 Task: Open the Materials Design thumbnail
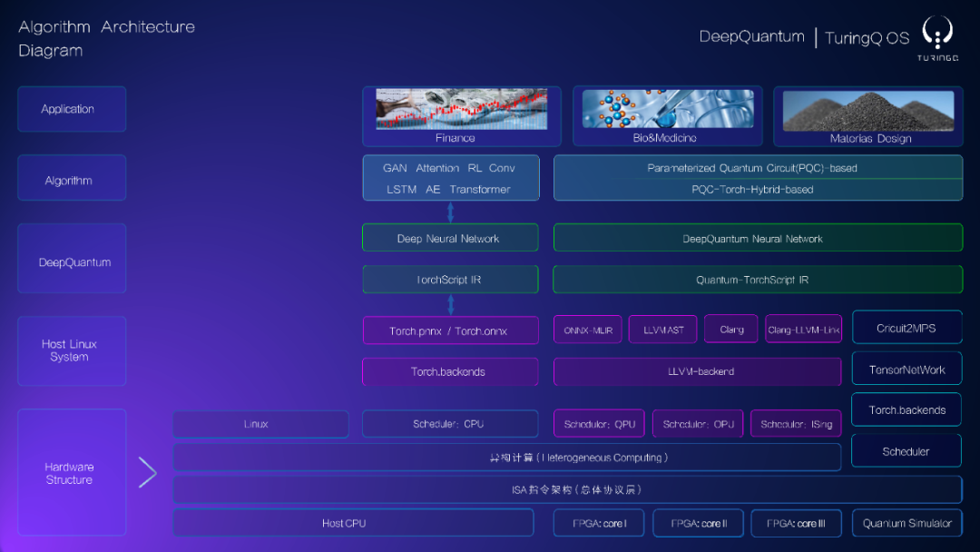868,111
